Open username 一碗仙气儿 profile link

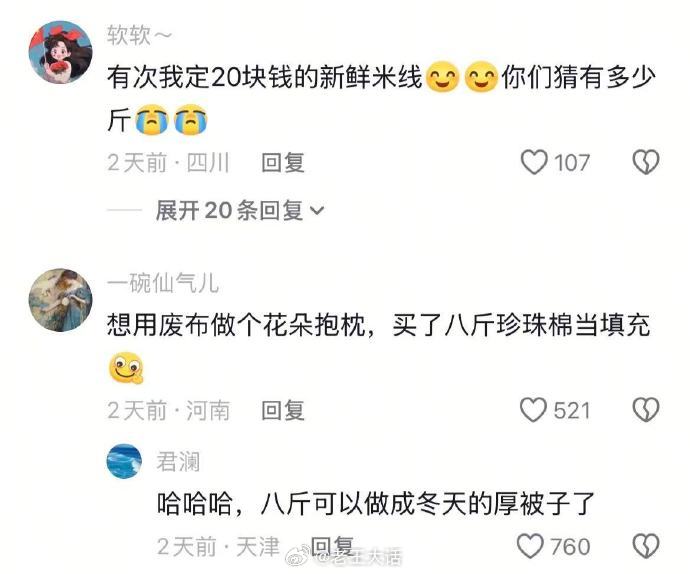163,283
